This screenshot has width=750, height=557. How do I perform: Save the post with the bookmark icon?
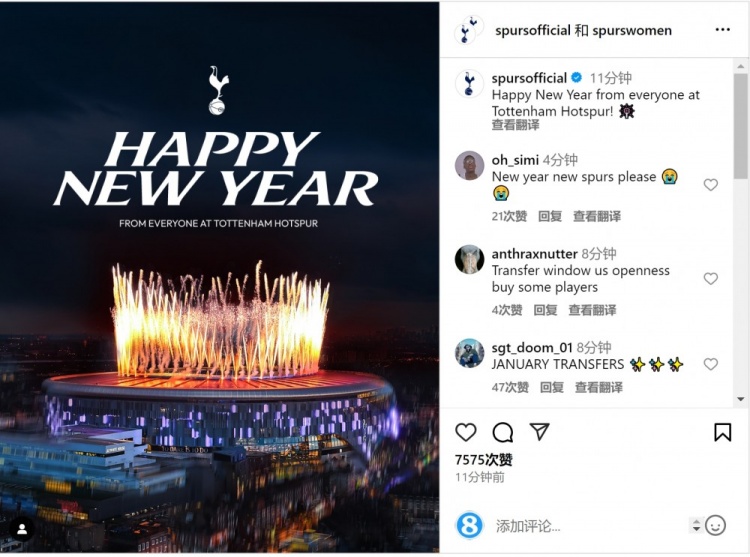[722, 432]
